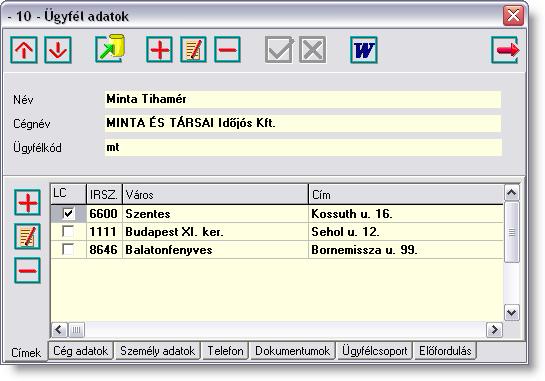Click the Cégnév field

point(303,123)
